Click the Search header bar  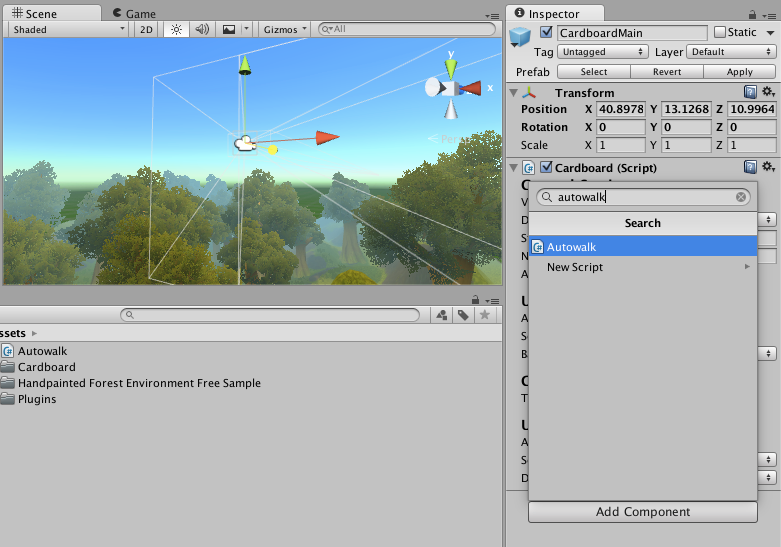coord(643,223)
